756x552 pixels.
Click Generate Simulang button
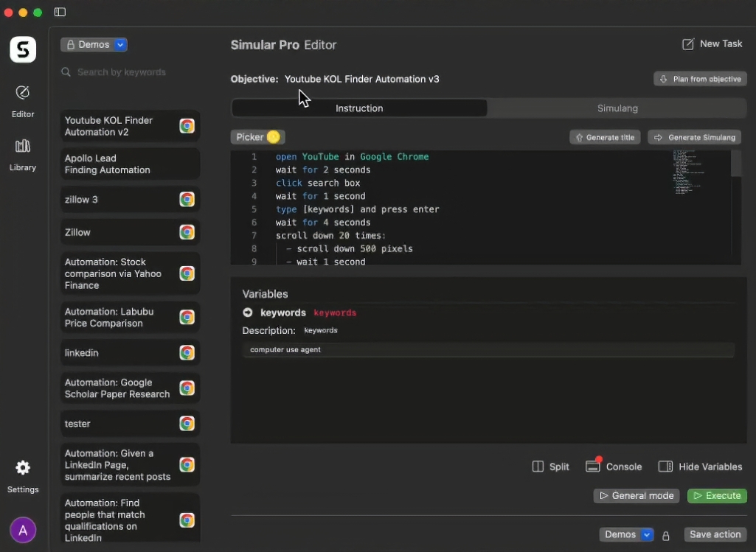point(694,137)
